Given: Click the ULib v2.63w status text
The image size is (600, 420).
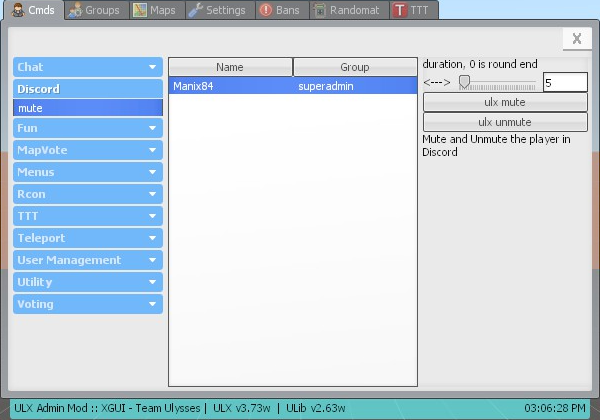Looking at the screenshot, I should pos(316,408).
